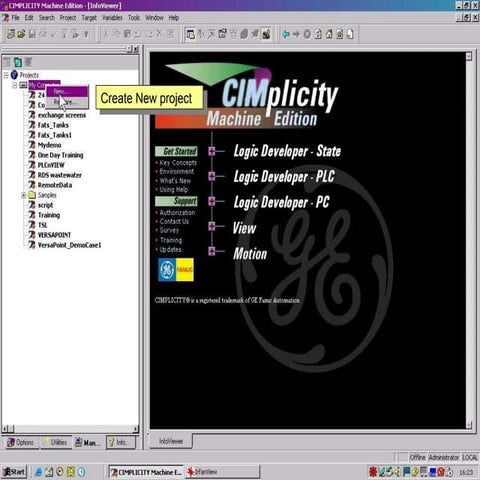The width and height of the screenshot is (480, 480).
Task: Click the GE Fanuc logo image
Action: coord(176,269)
